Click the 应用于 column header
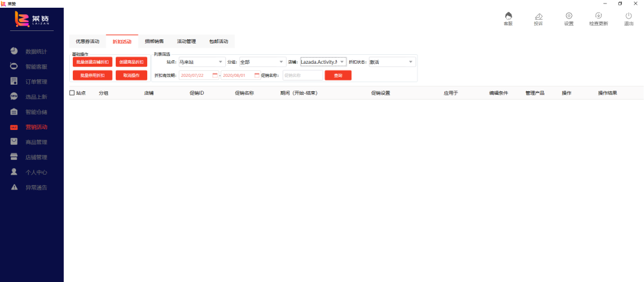Image resolution: width=644 pixels, height=282 pixels. pyautogui.click(x=451, y=93)
